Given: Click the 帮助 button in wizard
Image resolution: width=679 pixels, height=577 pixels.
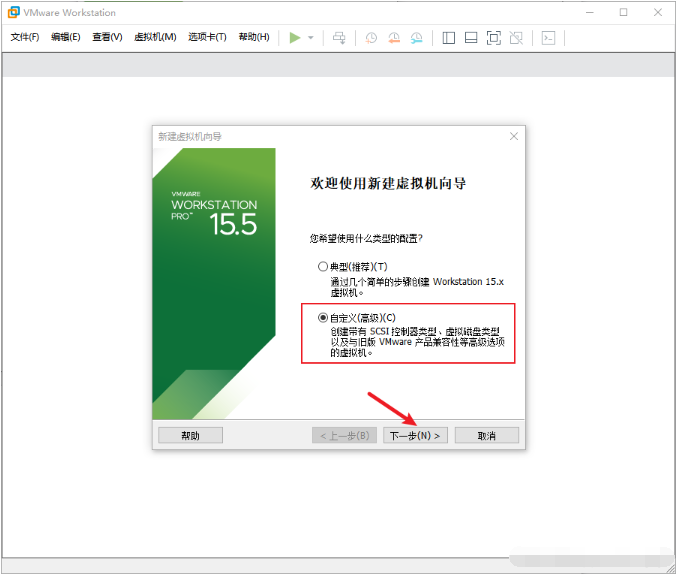Looking at the screenshot, I should point(191,436).
